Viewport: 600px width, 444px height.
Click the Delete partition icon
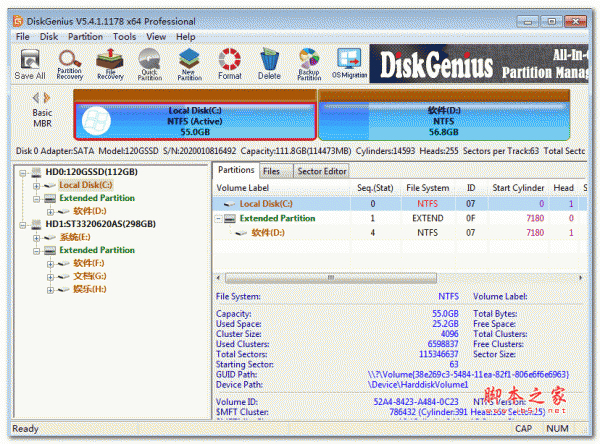click(270, 64)
